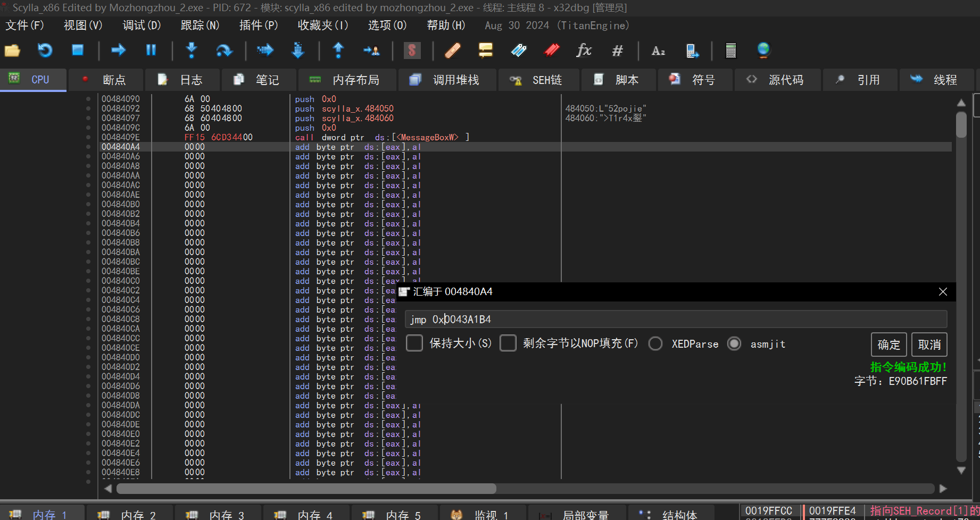Step over with the curved arrow icon
Screen dimensions: 980x520
(x=224, y=51)
